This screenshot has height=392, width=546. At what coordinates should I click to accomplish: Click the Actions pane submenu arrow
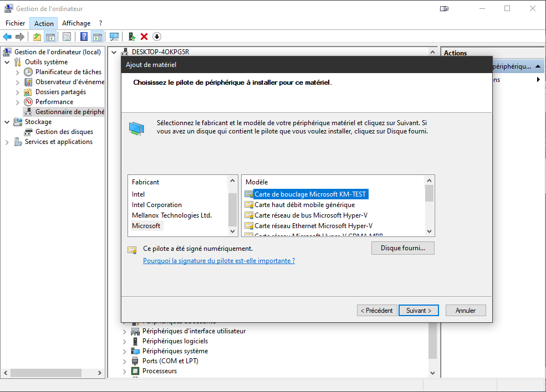tap(538, 79)
